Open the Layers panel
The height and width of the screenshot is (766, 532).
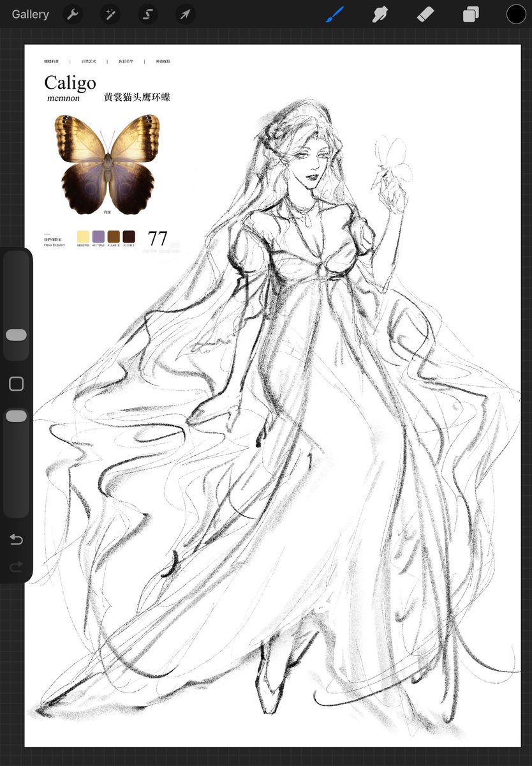(x=471, y=14)
